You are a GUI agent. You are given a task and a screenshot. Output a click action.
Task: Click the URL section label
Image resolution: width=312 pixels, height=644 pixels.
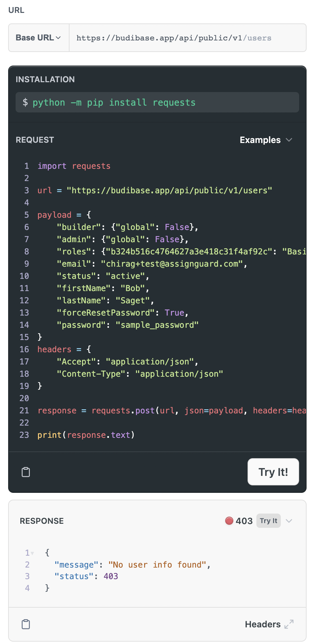pos(16,10)
